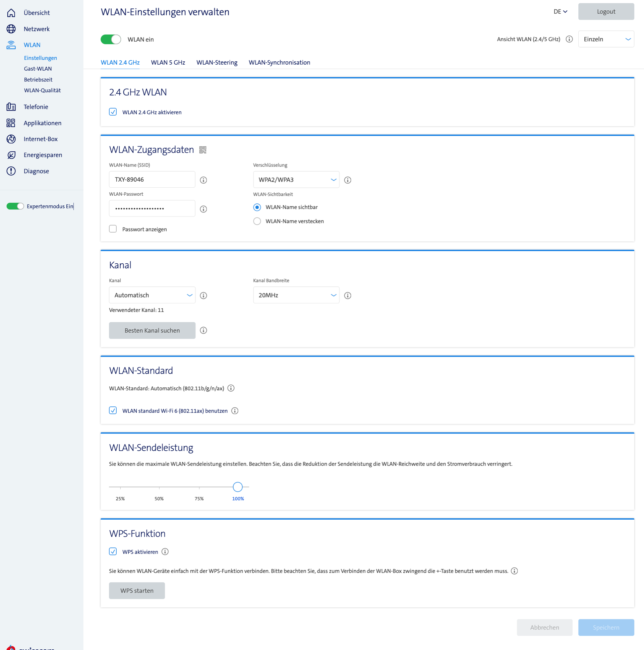Click into the WLAN-Passwort input field
The width and height of the screenshot is (644, 650).
point(152,209)
